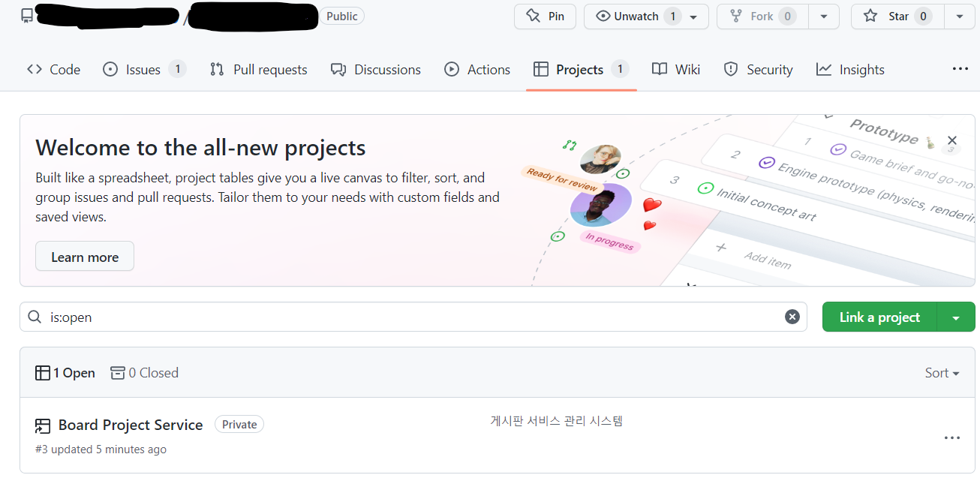
Task: Click the Link a project button
Action: tap(879, 317)
